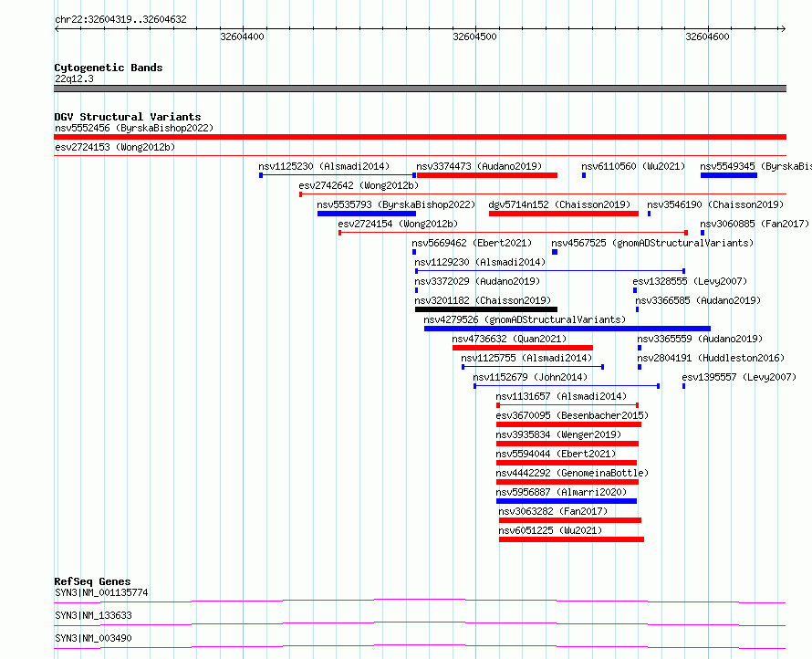The width and height of the screenshot is (812, 659).
Task: Click nsv1125755 (Alsmadi2014) label
Action: pyautogui.click(x=526, y=358)
